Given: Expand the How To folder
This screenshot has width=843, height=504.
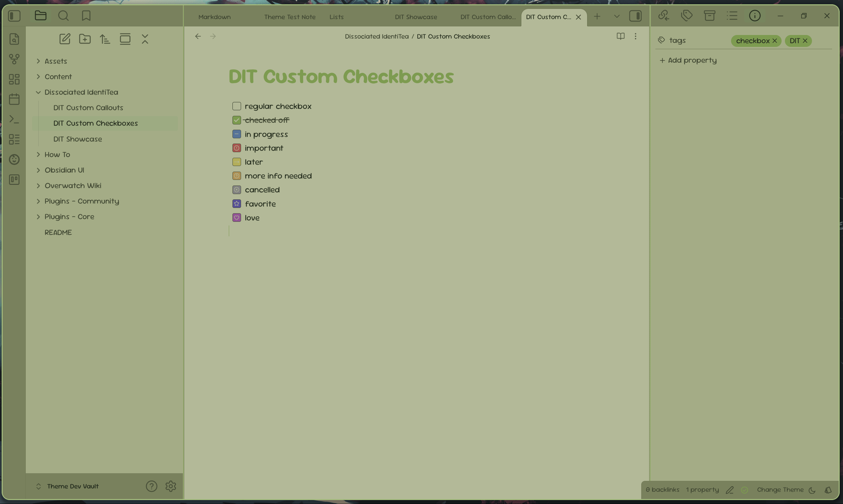Looking at the screenshot, I should [x=38, y=154].
